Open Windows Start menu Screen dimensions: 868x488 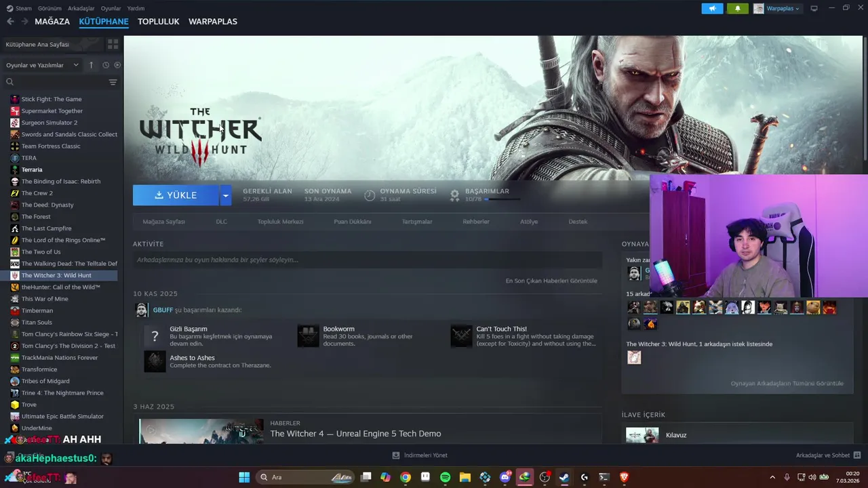coord(244,477)
